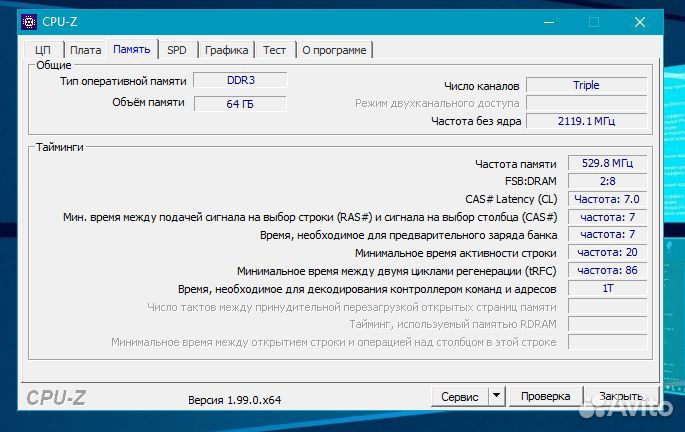
Task: Click the 1T command rate value
Action: coord(607,288)
